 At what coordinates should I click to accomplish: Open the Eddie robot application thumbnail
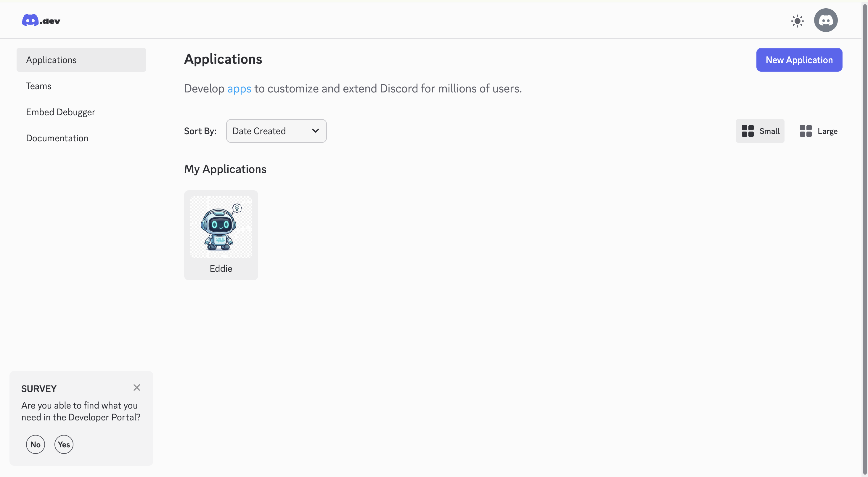(x=221, y=227)
